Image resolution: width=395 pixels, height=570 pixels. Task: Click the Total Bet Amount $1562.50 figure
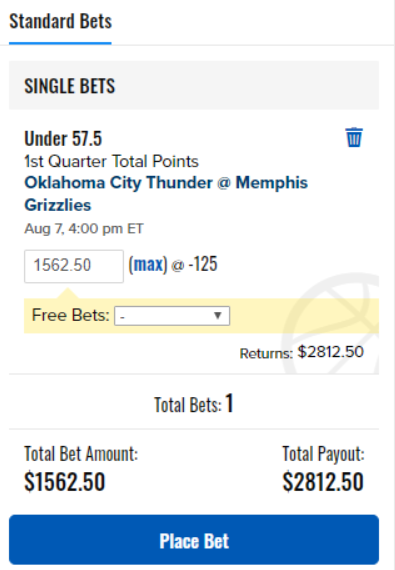click(x=65, y=482)
